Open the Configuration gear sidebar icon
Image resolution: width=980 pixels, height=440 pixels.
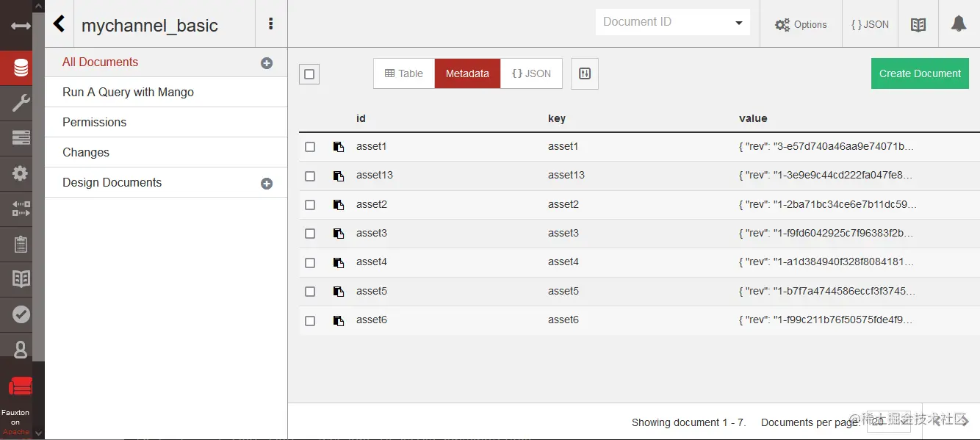point(21,173)
